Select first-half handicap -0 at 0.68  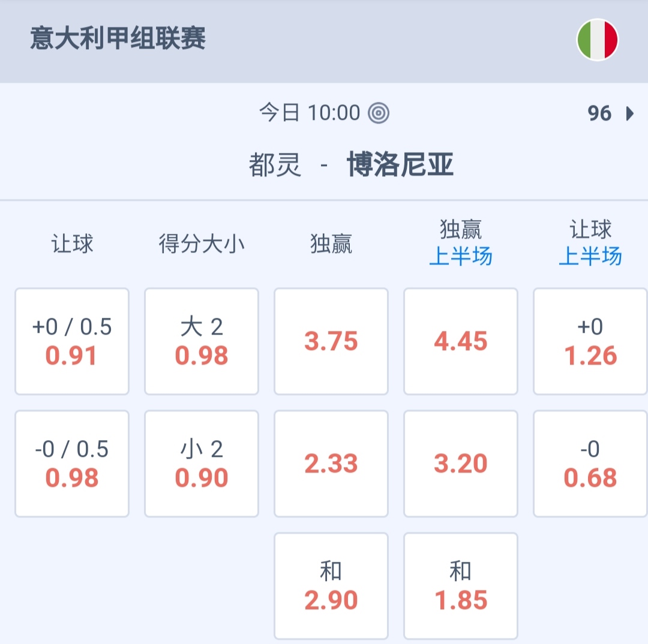pos(590,464)
